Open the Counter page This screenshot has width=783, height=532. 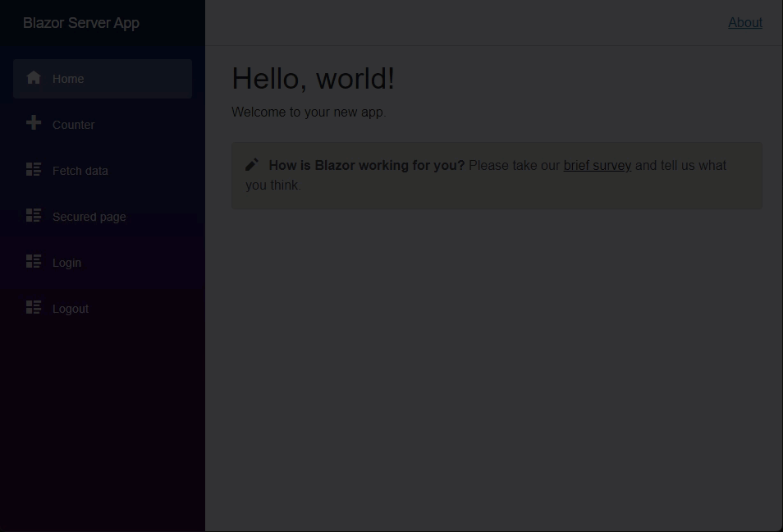[73, 125]
